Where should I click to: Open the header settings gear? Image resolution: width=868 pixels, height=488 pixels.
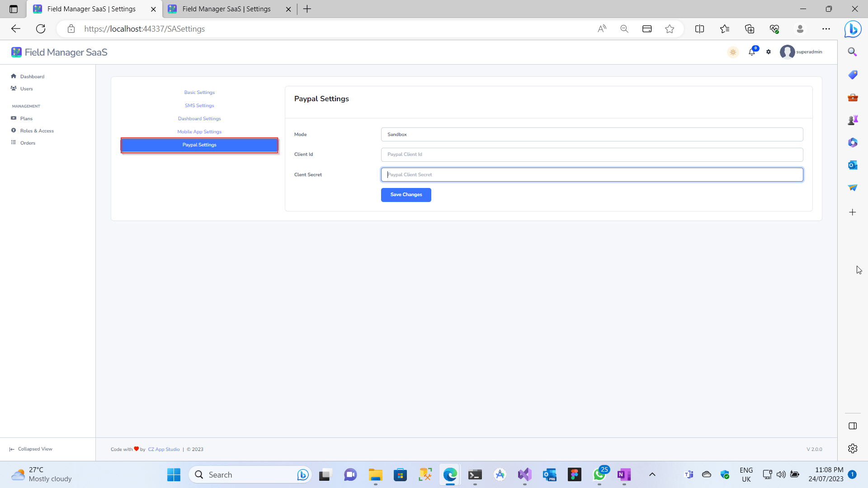pyautogui.click(x=768, y=52)
